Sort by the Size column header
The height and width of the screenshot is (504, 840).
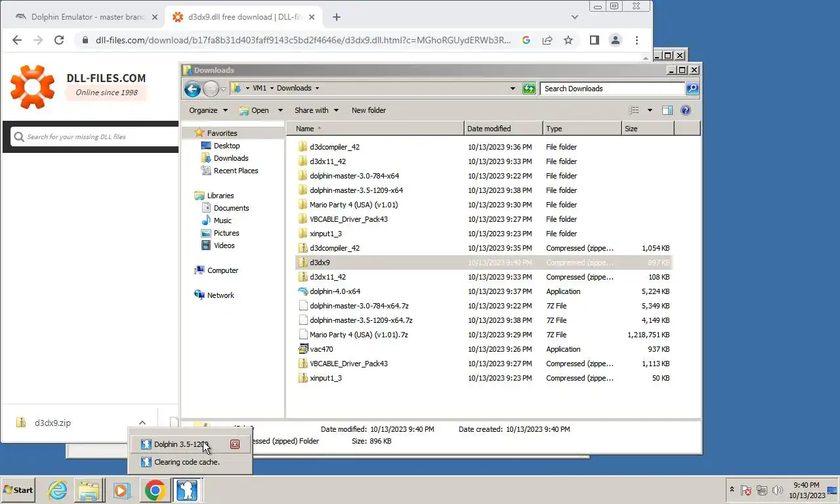[647, 129]
